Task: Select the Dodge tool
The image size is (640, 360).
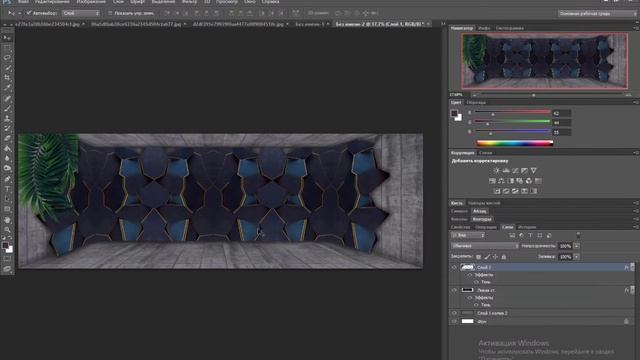Action: (x=7, y=168)
